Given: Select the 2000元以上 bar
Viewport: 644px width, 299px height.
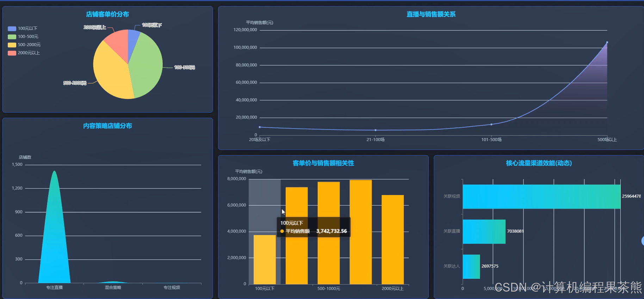Looking at the screenshot, I should tap(392, 240).
